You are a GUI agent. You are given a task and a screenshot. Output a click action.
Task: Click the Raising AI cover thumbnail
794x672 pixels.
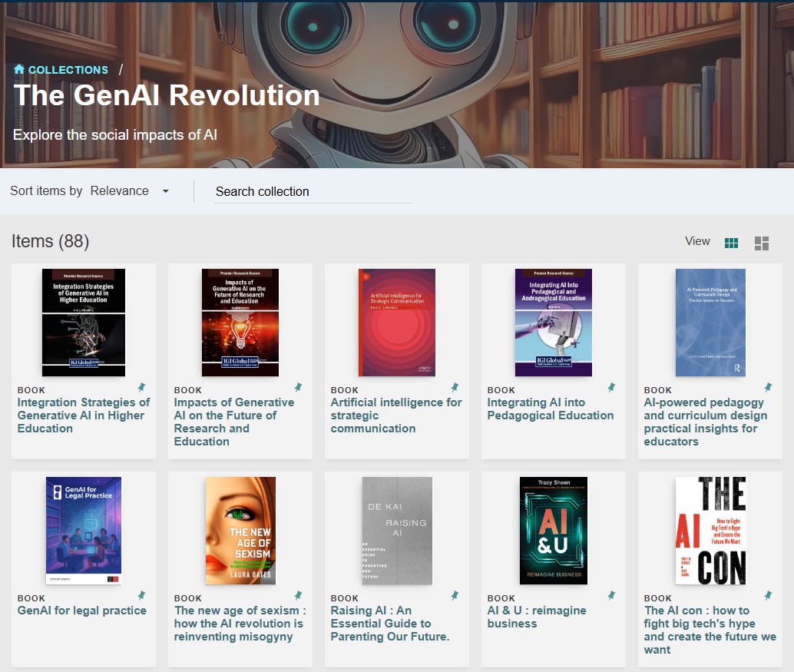click(396, 530)
